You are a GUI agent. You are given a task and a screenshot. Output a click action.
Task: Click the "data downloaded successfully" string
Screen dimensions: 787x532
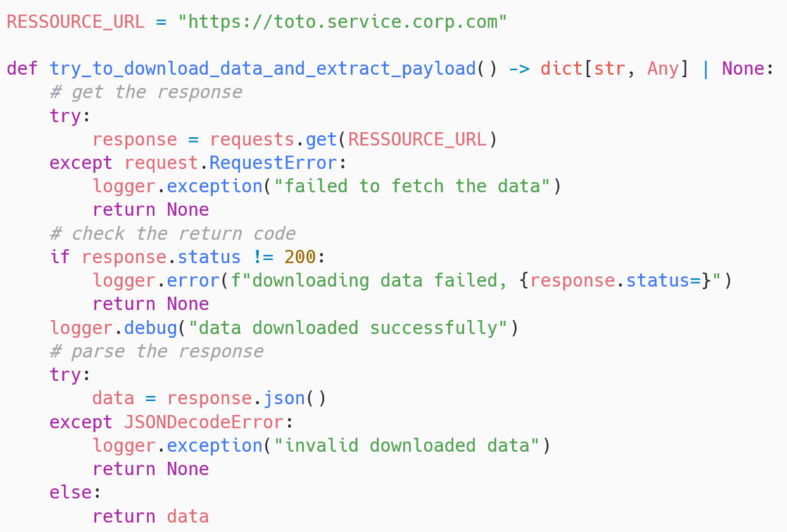[348, 328]
